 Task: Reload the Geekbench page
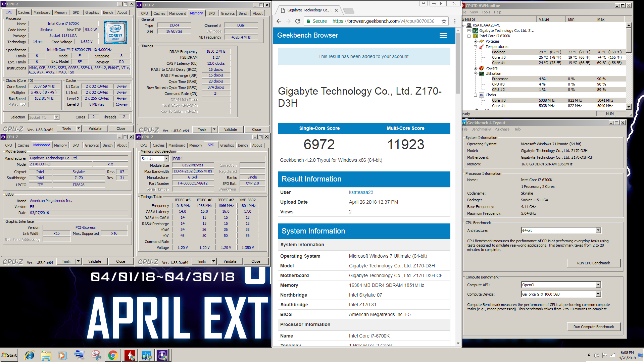[x=297, y=21]
